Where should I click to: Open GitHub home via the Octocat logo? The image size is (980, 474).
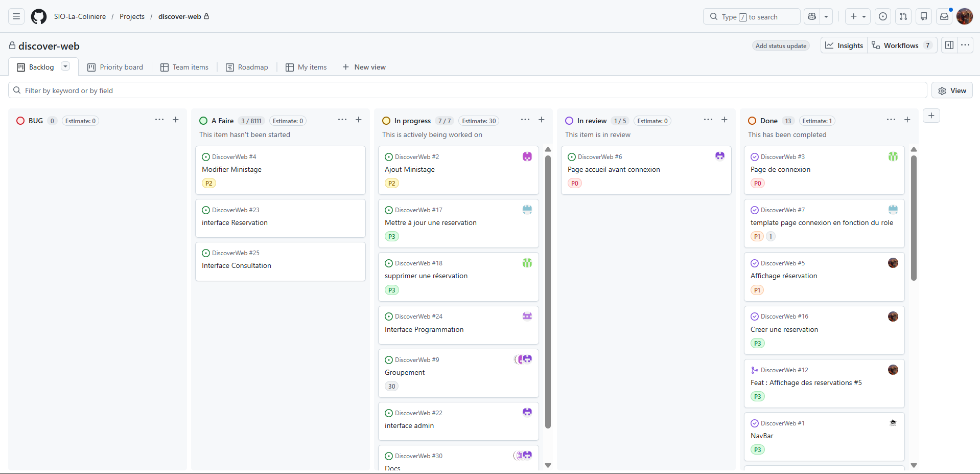tap(38, 16)
